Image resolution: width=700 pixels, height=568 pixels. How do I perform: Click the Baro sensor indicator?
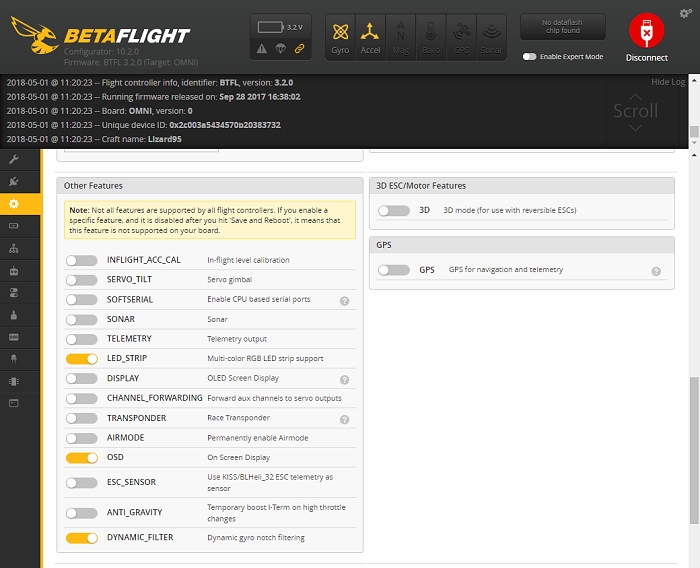tap(431, 38)
